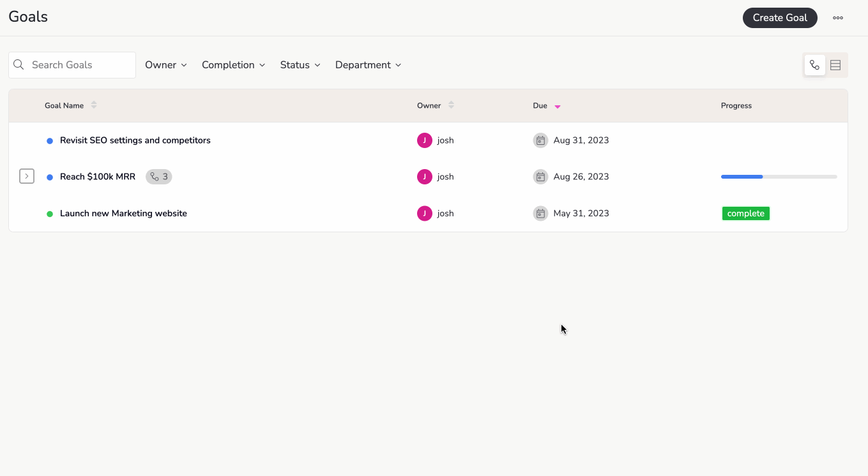
Task: Switch to hierarchy tree view icon
Action: [814, 65]
